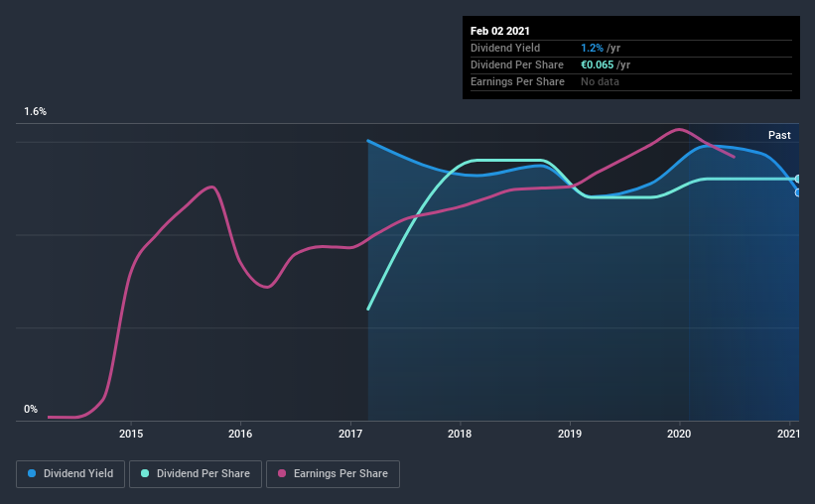Image resolution: width=815 pixels, height=504 pixels.
Task: Select the Dividend Yield endpoint marker
Action: pos(797,192)
